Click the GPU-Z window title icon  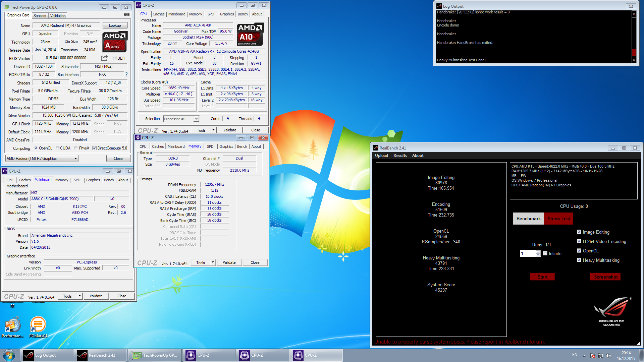click(7, 7)
